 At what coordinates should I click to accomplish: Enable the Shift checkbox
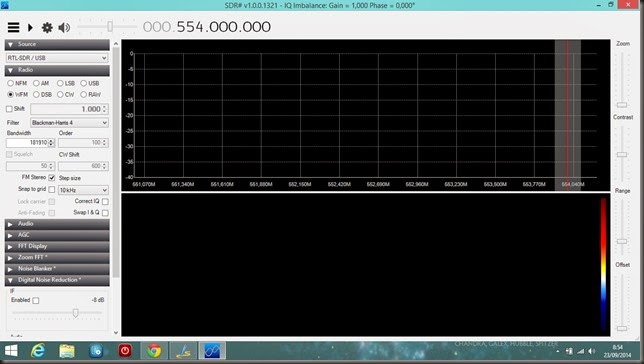pos(9,109)
